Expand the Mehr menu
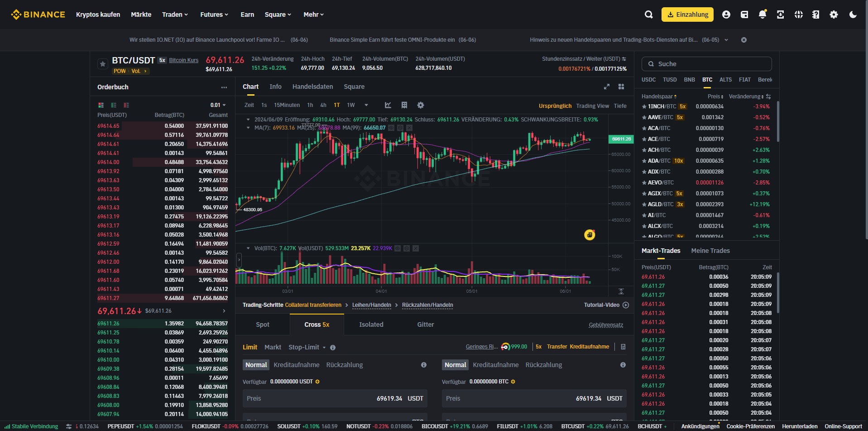Image resolution: width=868 pixels, height=431 pixels. 314,15
